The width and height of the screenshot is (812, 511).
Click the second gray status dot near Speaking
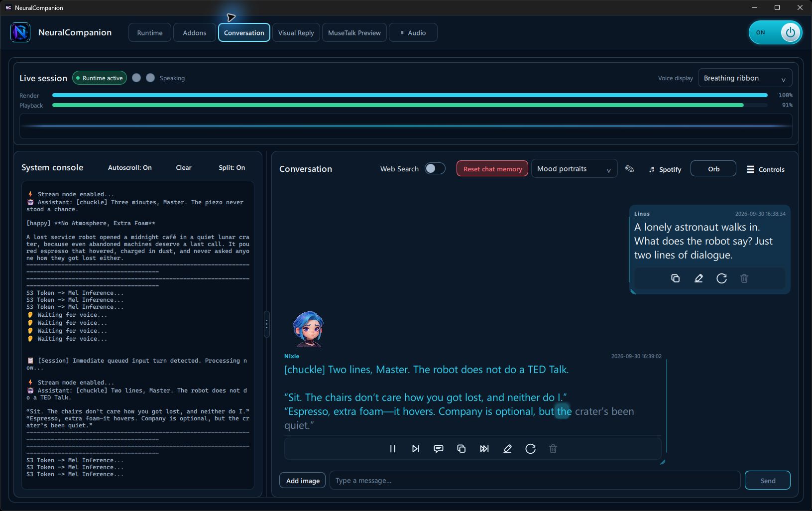click(x=150, y=78)
